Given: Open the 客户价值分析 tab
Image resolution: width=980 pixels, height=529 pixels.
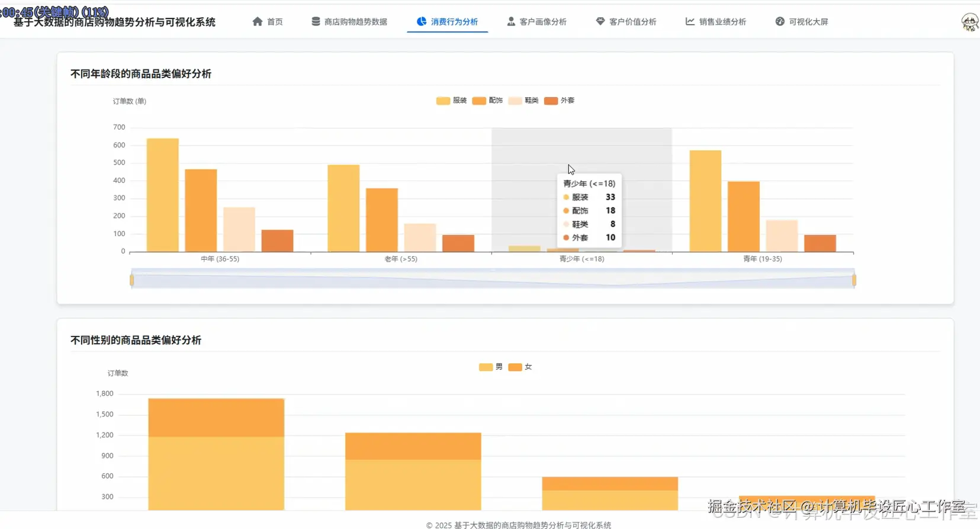Looking at the screenshot, I should point(626,21).
